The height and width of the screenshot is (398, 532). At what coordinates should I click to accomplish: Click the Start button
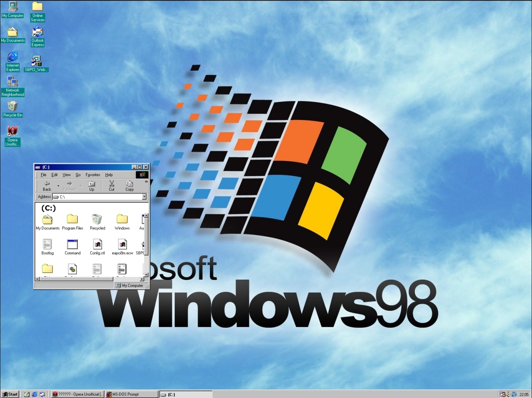(x=10, y=394)
